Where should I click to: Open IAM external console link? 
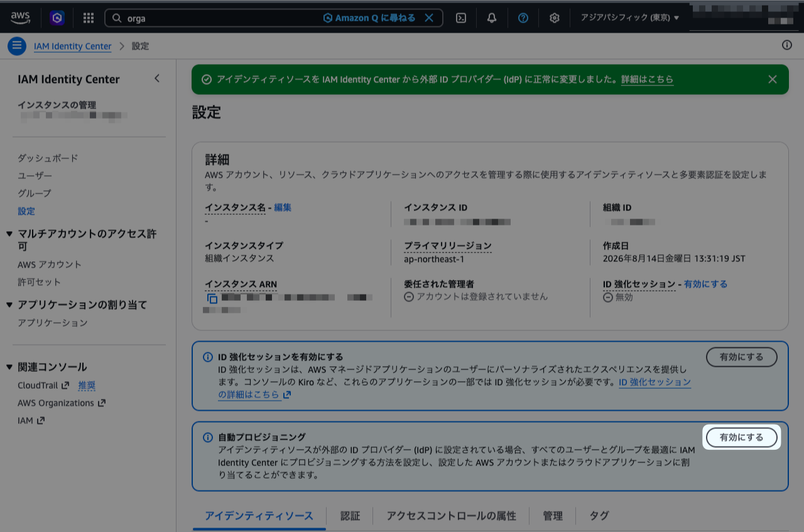tap(31, 421)
